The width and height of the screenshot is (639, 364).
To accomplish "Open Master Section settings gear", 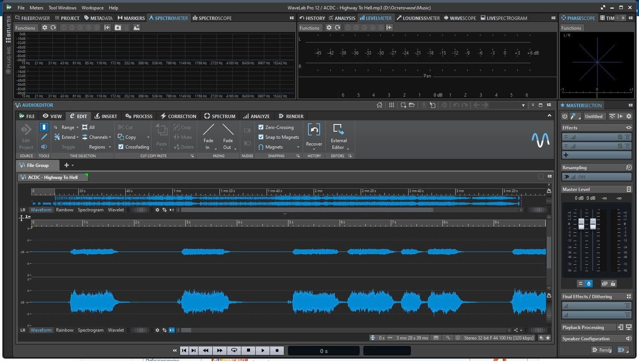I will (628, 117).
